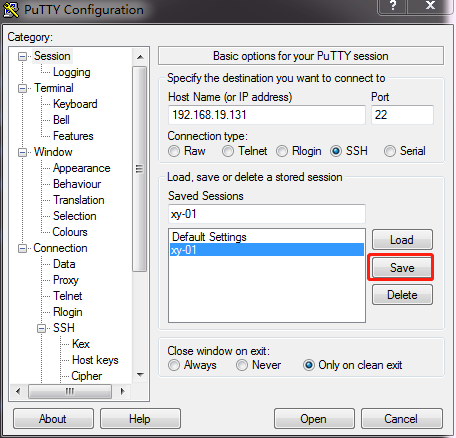Click category tree scroll up arrow

140,57
